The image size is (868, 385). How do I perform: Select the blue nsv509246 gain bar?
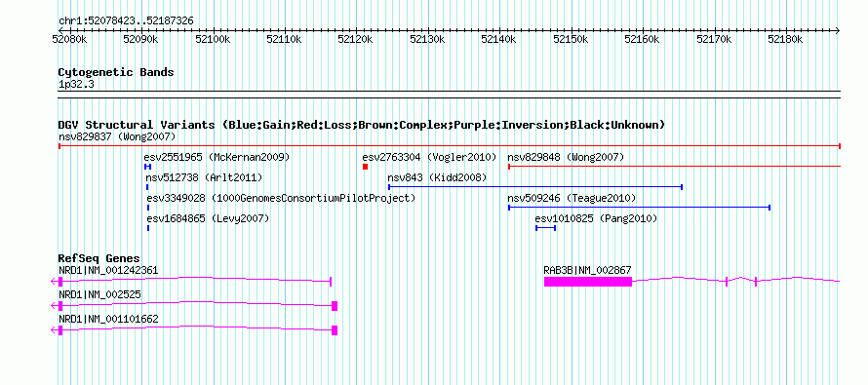[640, 208]
